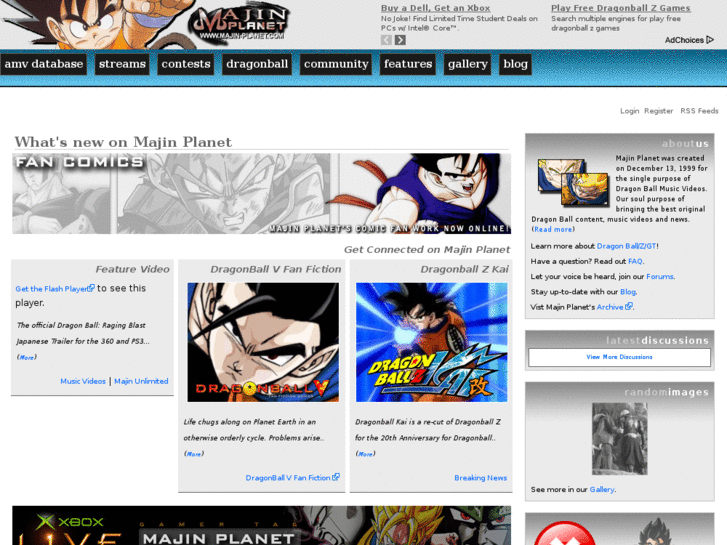Open the FAQ link
The height and width of the screenshot is (545, 727).
coord(635,261)
